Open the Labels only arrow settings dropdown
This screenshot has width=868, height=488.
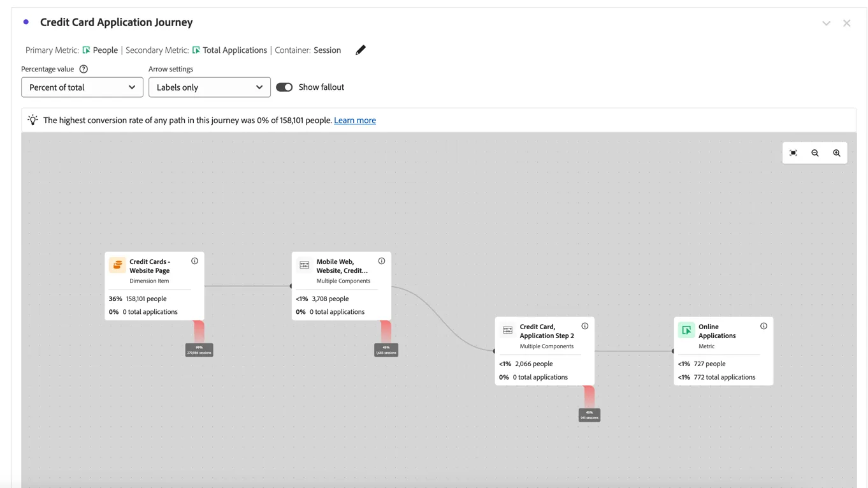pos(210,87)
